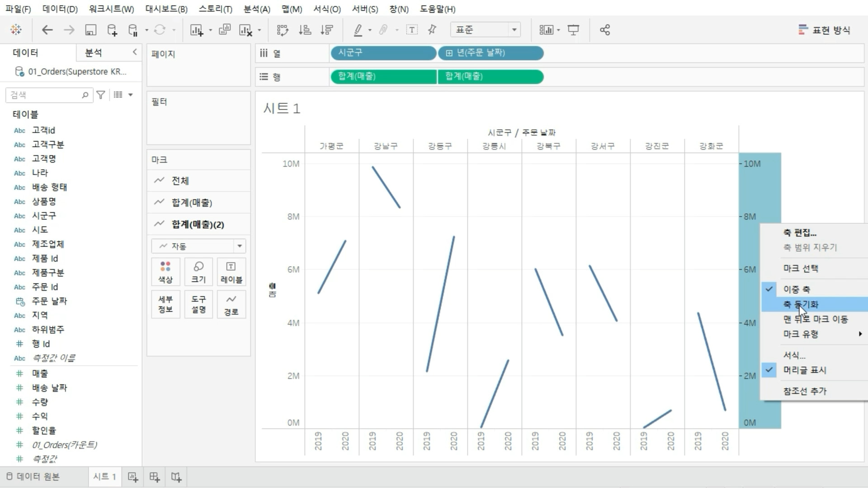868x488 pixels.
Task: Click the undo back arrow icon
Action: [47, 30]
